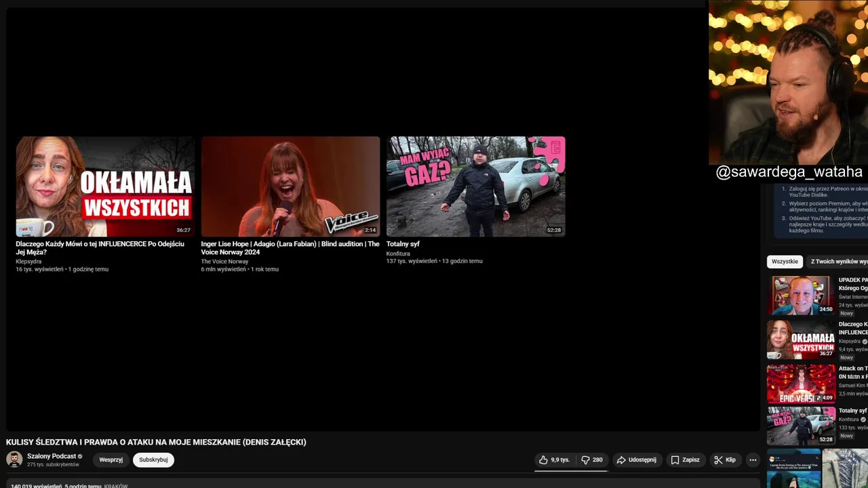This screenshot has height=488, width=868.
Task: Open sidebar 'Epic Version' thumbnail with 4:09 duration
Action: (801, 384)
